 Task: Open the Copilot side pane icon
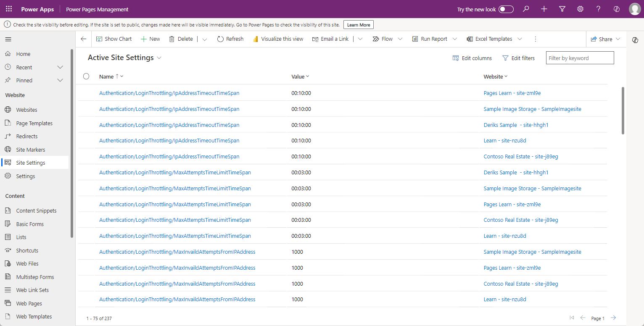635,40
